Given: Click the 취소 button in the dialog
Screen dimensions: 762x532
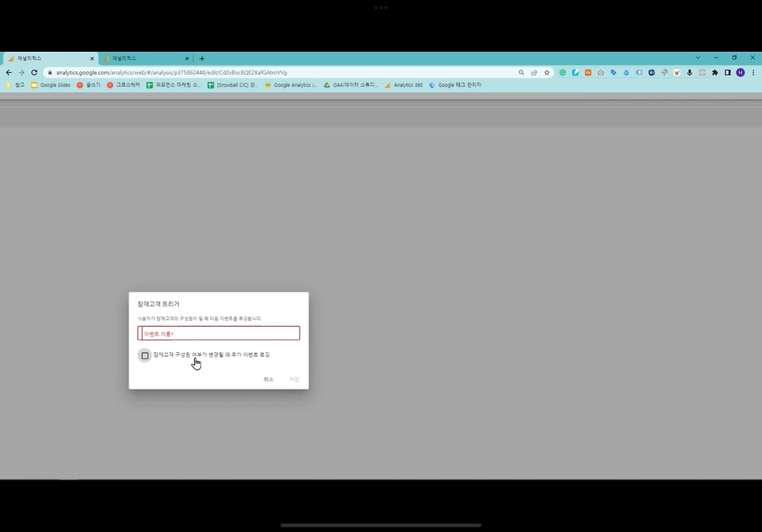Looking at the screenshot, I should [268, 380].
